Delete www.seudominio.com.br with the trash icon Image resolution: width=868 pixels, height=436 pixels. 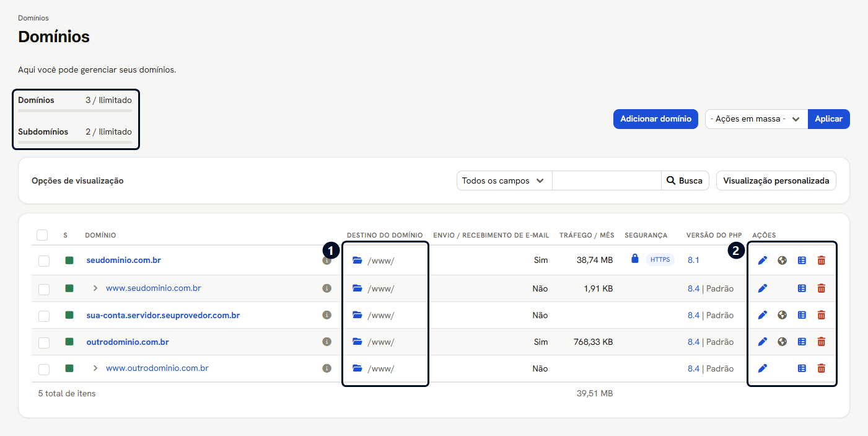coord(822,288)
